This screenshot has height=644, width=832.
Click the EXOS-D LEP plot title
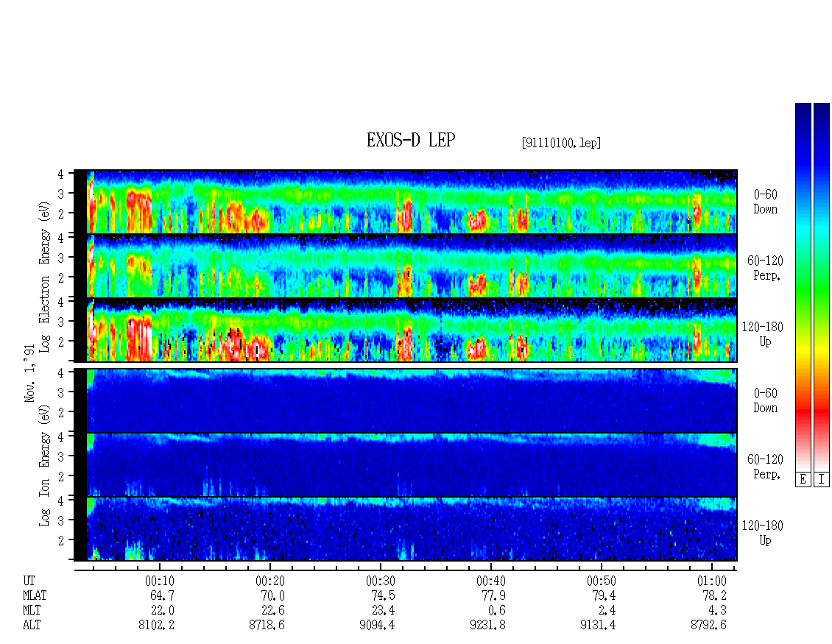click(411, 140)
